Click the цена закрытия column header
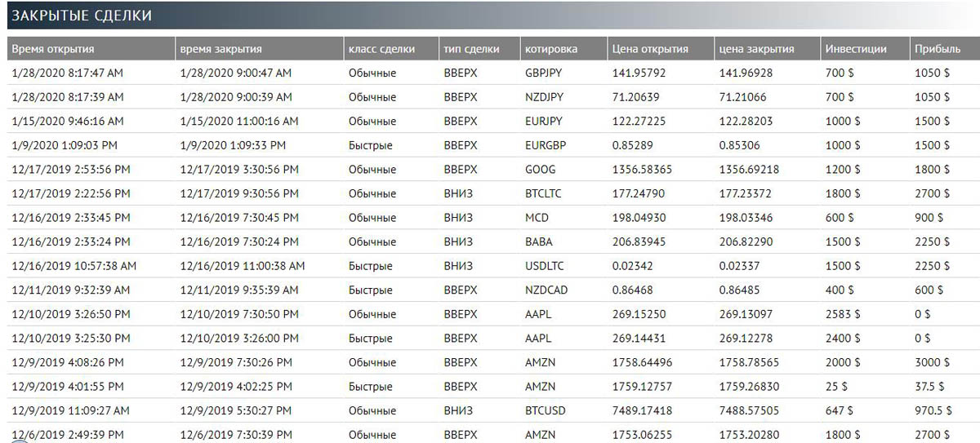The height and width of the screenshot is (443, 980). click(x=766, y=49)
